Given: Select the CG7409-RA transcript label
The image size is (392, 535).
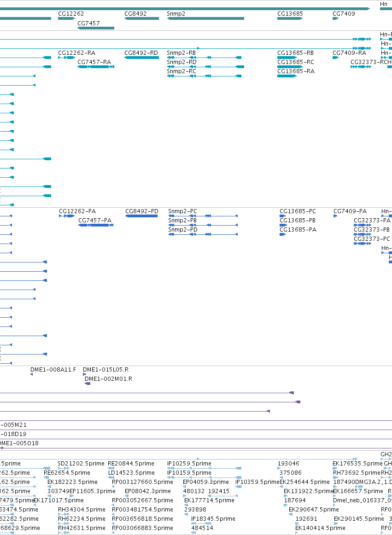Looking at the screenshot, I should pos(349,53).
